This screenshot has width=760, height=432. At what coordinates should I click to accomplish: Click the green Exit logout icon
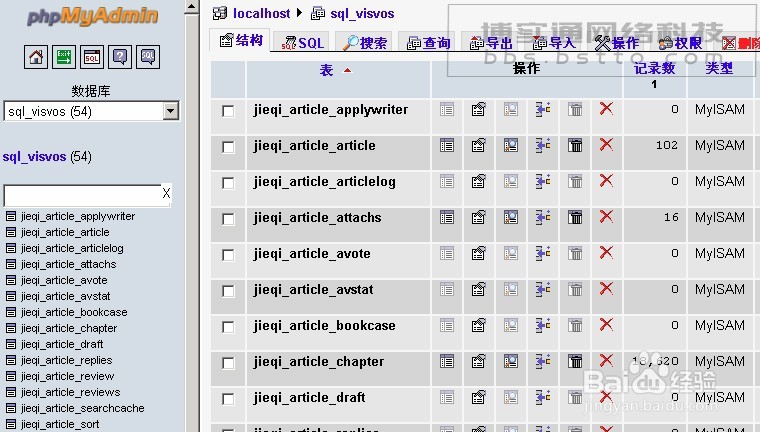click(64, 57)
